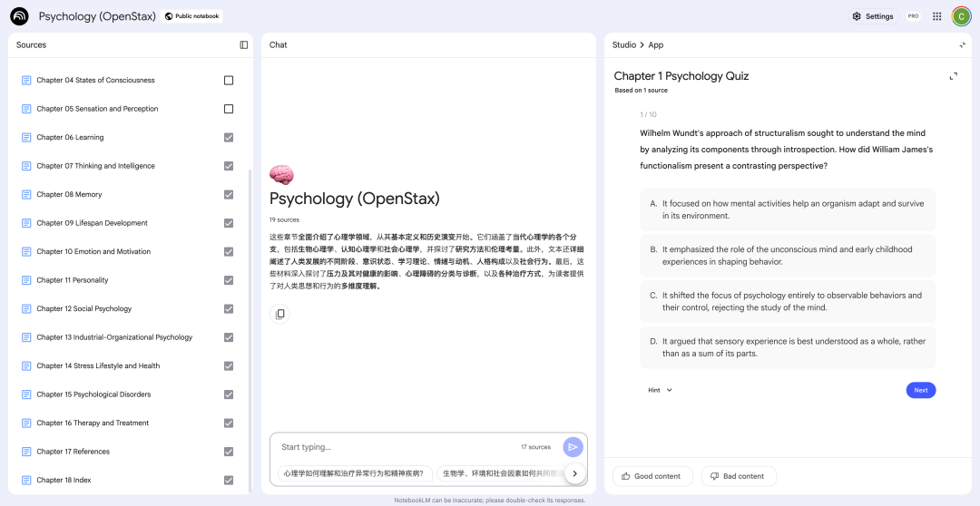980x506 pixels.
Task: Click the Chapter 16 document icon
Action: click(26, 423)
